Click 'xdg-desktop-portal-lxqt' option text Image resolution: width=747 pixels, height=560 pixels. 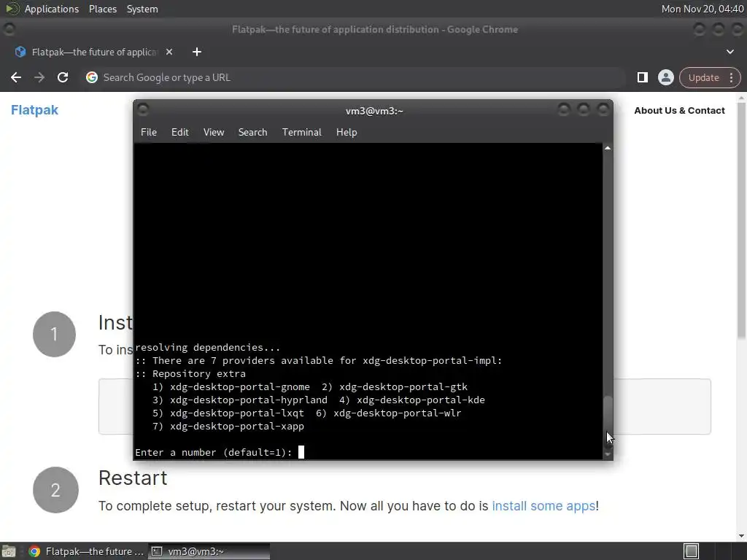click(x=237, y=413)
